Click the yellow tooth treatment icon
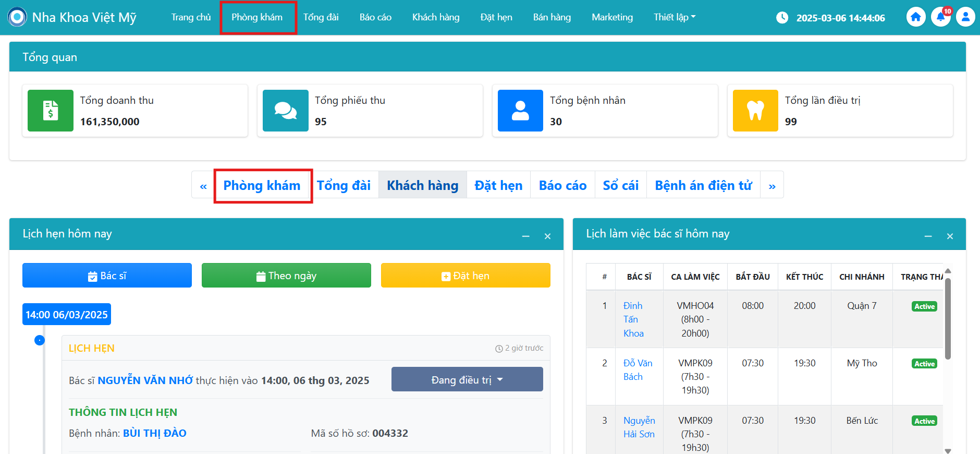The image size is (980, 454). pyautogui.click(x=755, y=111)
